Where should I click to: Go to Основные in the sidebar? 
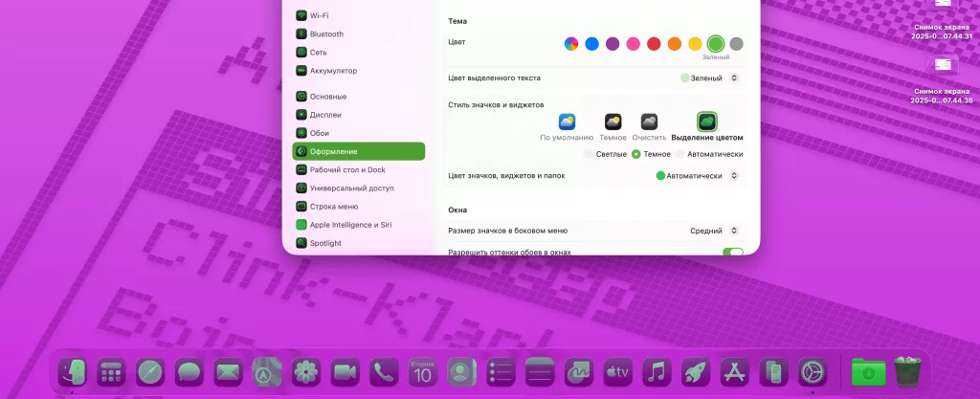click(x=359, y=96)
